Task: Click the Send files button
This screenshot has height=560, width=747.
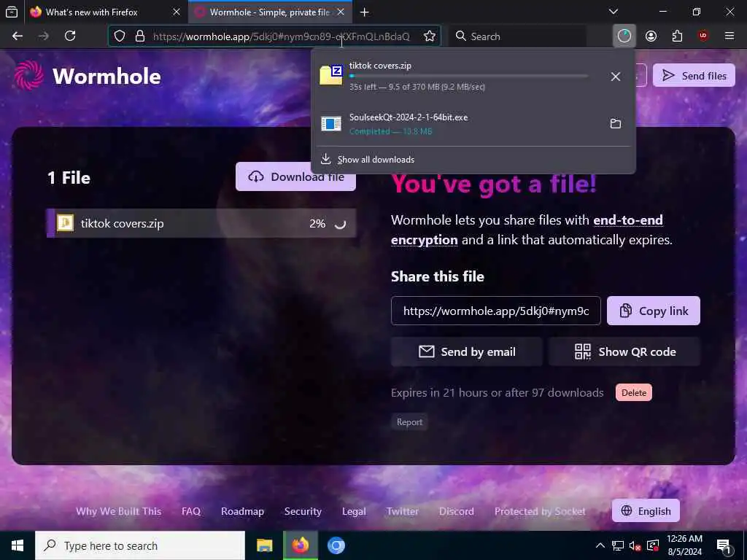Action: 694,75
